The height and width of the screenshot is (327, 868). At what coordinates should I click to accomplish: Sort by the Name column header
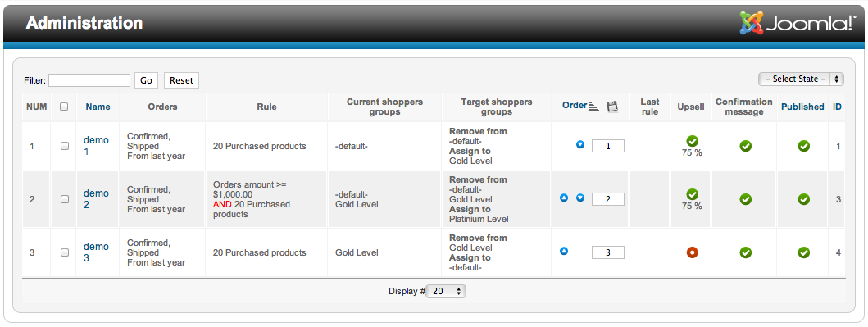click(x=98, y=107)
